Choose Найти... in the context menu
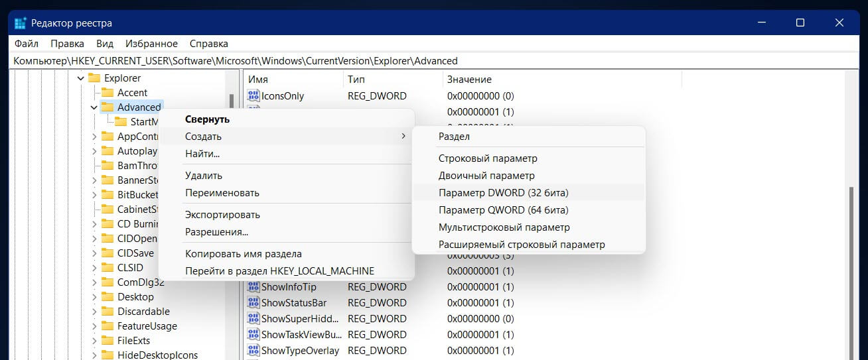The height and width of the screenshot is (360, 868). coord(287,154)
